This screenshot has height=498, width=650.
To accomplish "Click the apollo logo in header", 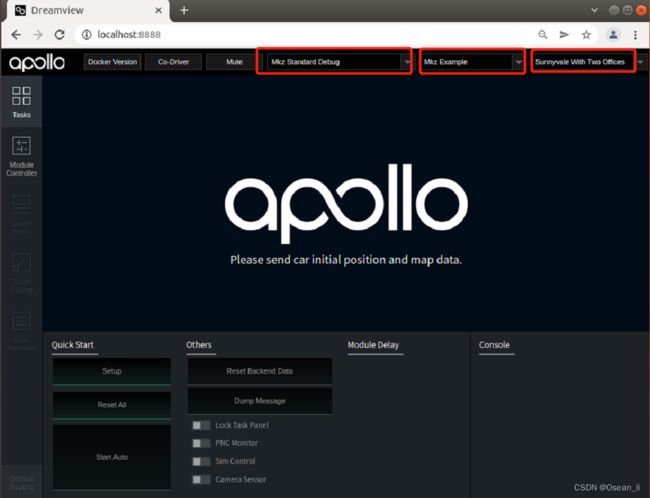I will tap(37, 62).
